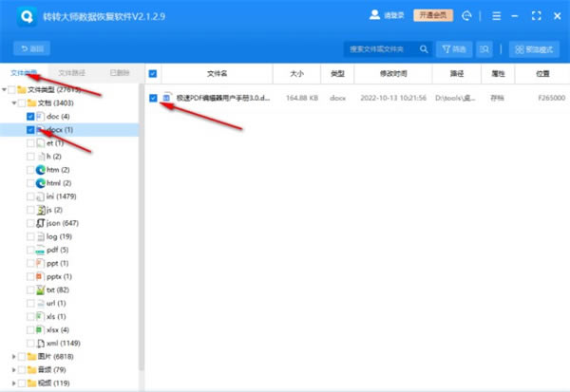Uncheck the doc (4) checkbox
The height and width of the screenshot is (392, 570).
pos(31,116)
